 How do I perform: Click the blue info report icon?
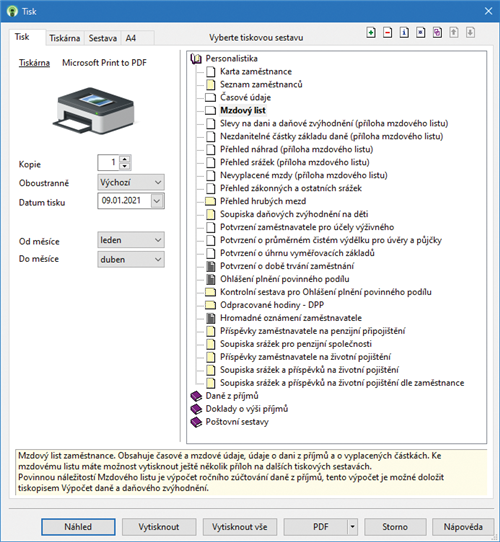[x=404, y=33]
